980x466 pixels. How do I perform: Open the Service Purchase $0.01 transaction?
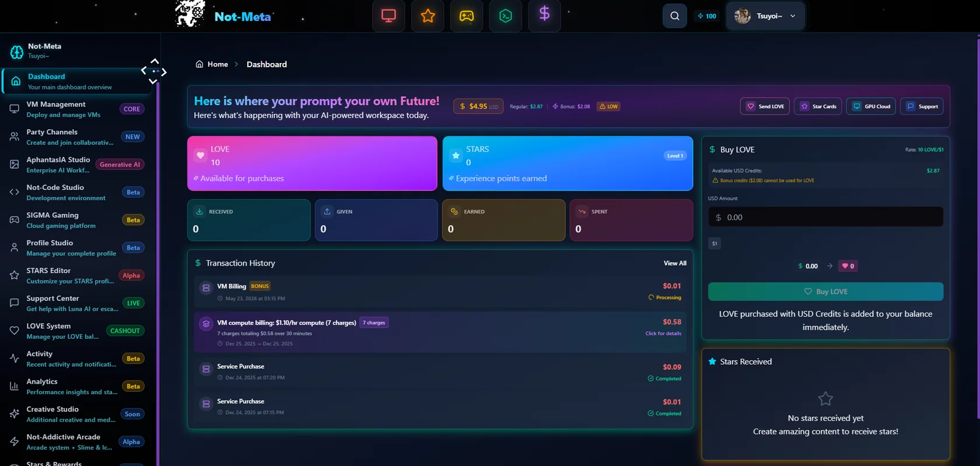(440, 407)
